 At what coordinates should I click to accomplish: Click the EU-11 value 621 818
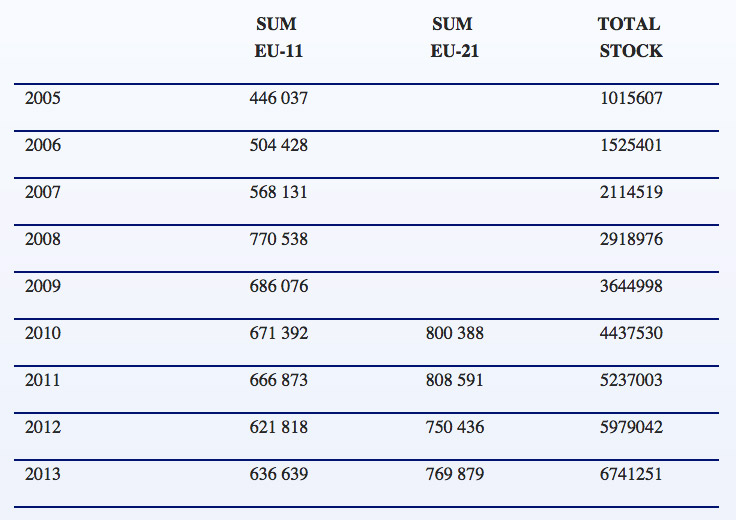[x=278, y=427]
